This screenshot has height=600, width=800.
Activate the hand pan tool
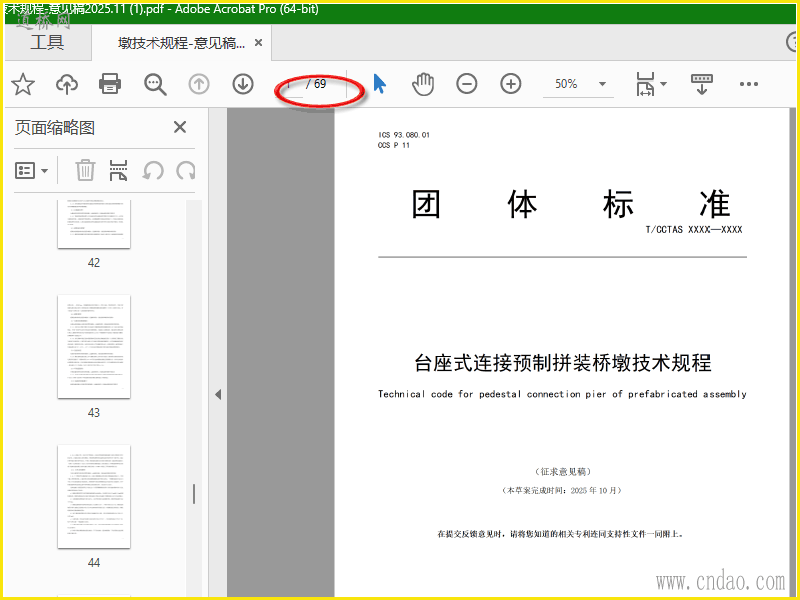point(423,84)
